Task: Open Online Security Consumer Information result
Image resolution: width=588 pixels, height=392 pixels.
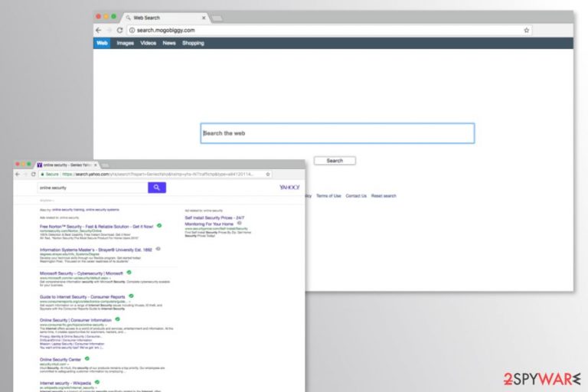Action: [x=76, y=320]
